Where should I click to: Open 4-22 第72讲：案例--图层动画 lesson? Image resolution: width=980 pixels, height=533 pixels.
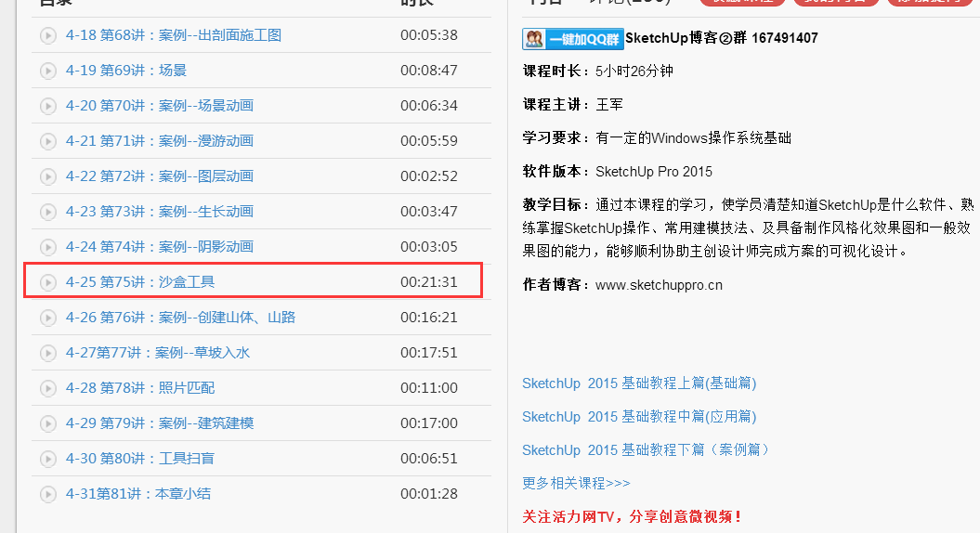[x=160, y=176]
